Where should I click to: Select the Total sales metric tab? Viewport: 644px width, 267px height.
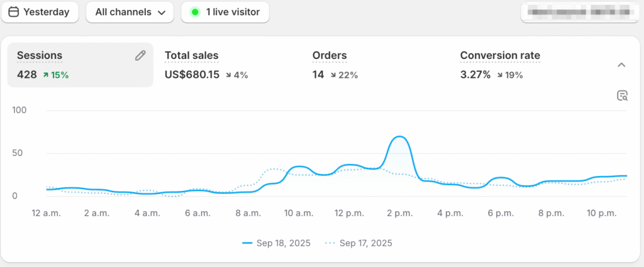coord(192,55)
